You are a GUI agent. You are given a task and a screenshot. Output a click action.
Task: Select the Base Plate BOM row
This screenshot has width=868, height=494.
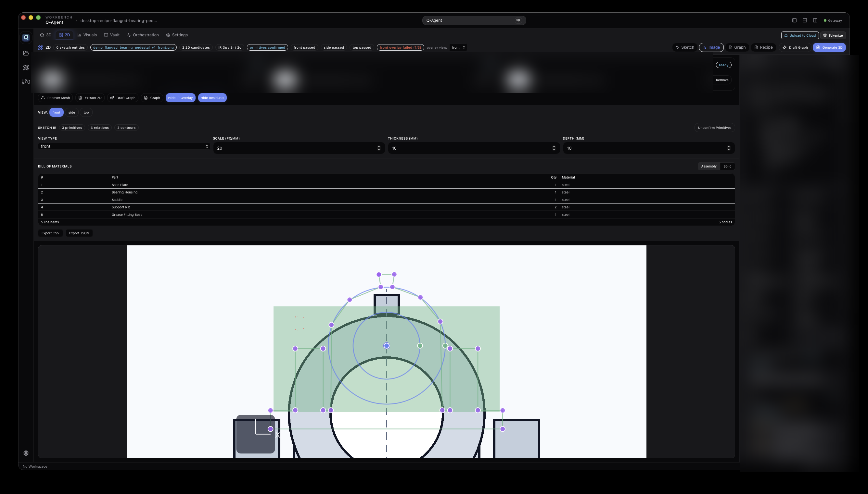point(386,185)
